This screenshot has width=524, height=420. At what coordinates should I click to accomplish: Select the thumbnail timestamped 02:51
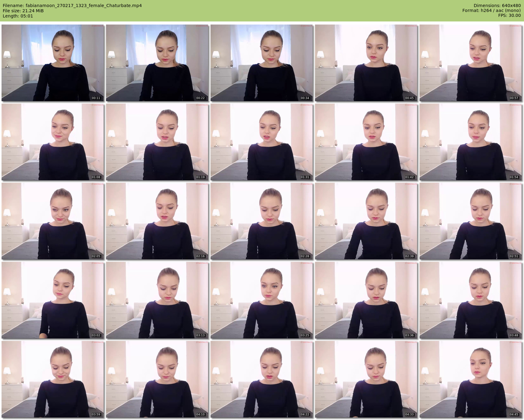(471, 221)
